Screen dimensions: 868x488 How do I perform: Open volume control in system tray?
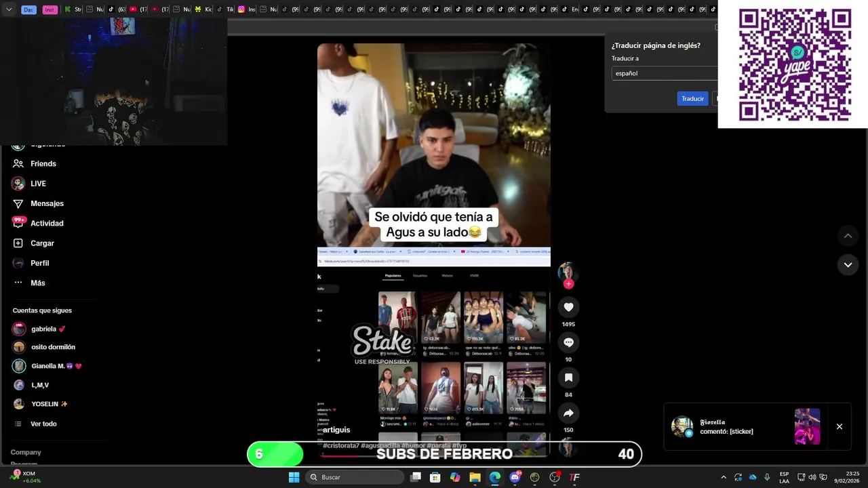(812, 477)
